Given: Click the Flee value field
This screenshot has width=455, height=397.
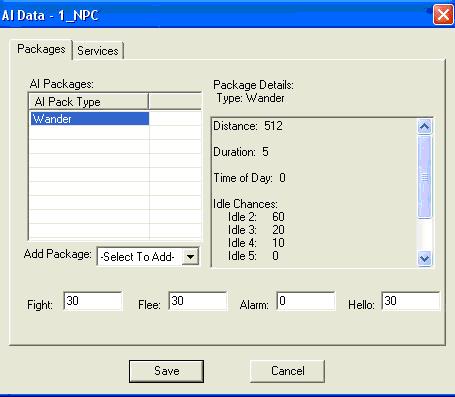Looking at the screenshot, I should pyautogui.click(x=198, y=301).
